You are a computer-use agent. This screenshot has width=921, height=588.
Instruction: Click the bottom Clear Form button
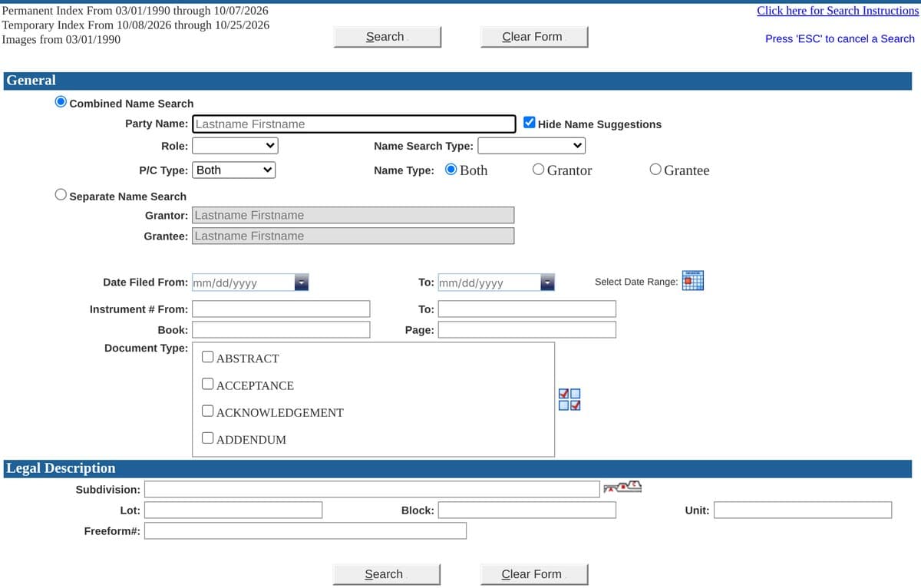pyautogui.click(x=534, y=574)
